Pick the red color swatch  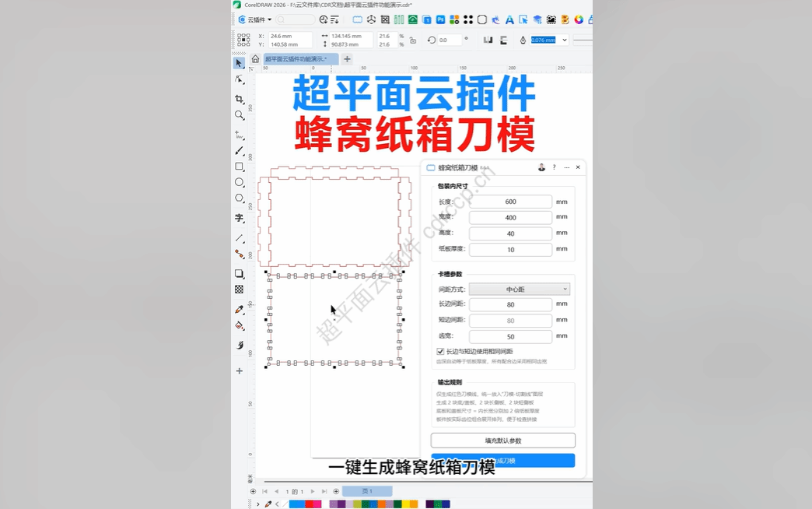tap(309, 504)
